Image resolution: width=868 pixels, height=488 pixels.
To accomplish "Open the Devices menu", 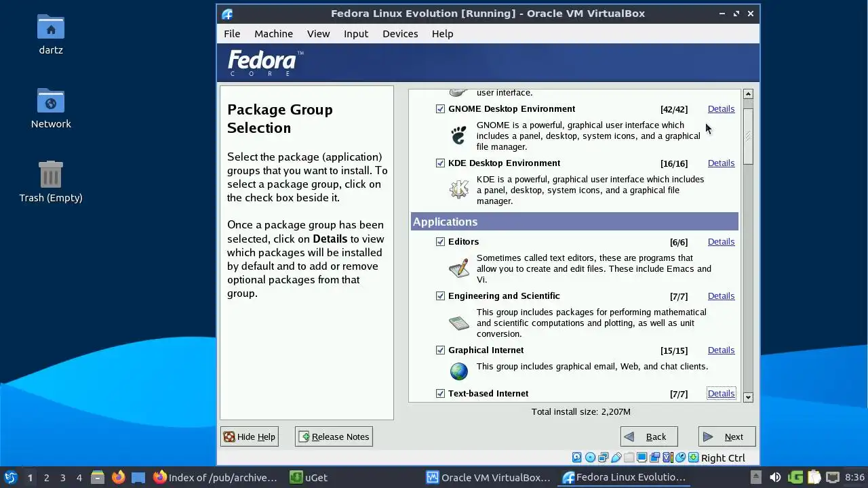I will (x=400, y=33).
